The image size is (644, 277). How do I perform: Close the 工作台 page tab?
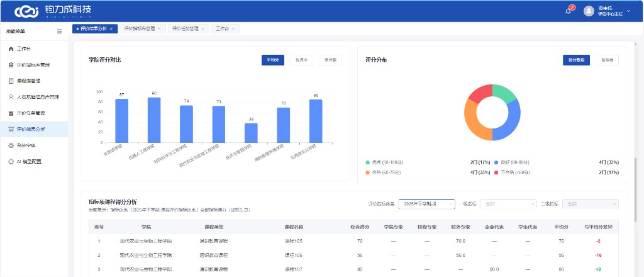pos(233,29)
